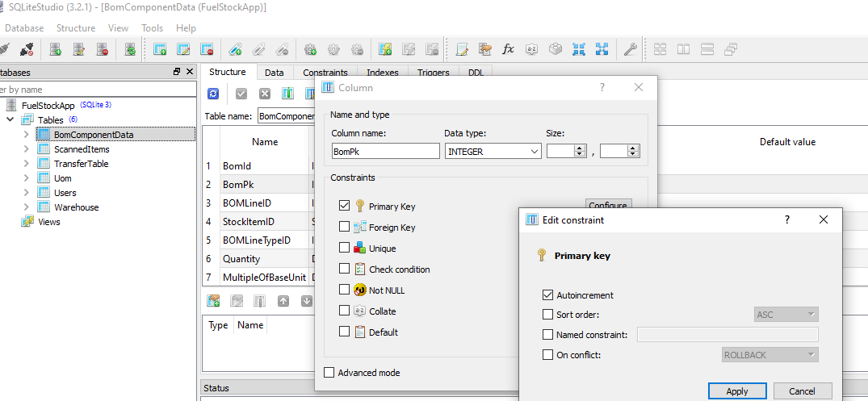Screen dimensions: 868x401
Task: Open the collations editor (a-z) toolbar icon
Action: 531,50
